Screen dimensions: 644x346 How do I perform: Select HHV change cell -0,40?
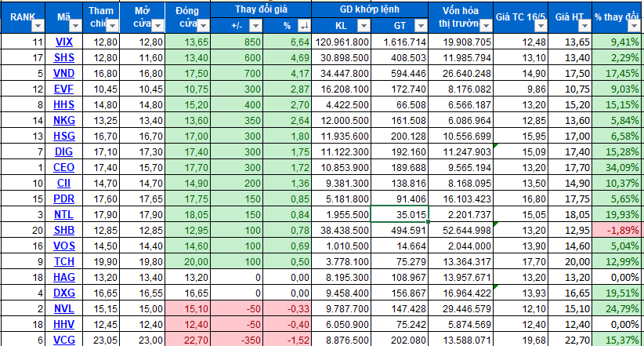pyautogui.click(x=287, y=324)
